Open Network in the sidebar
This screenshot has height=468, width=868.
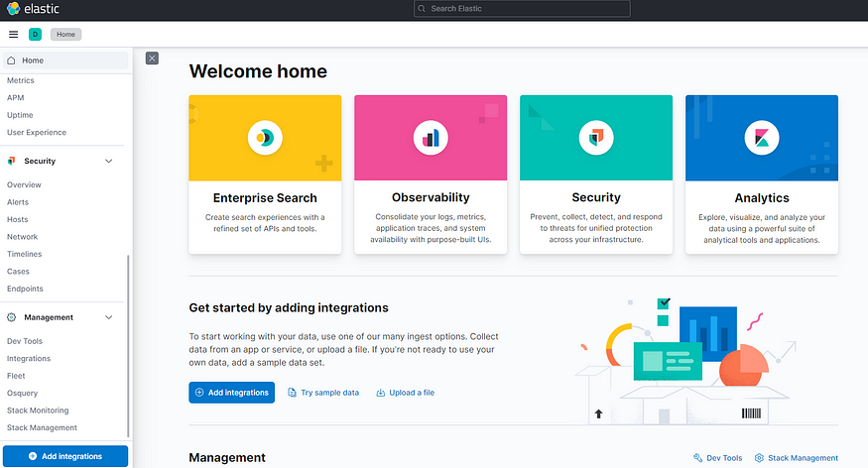pos(22,237)
